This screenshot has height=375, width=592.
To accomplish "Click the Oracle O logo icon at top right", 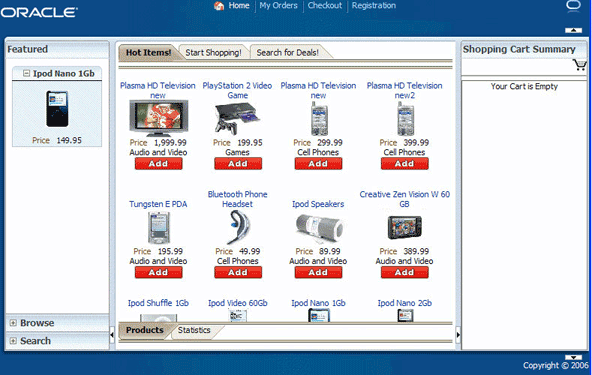I will pos(573,5).
